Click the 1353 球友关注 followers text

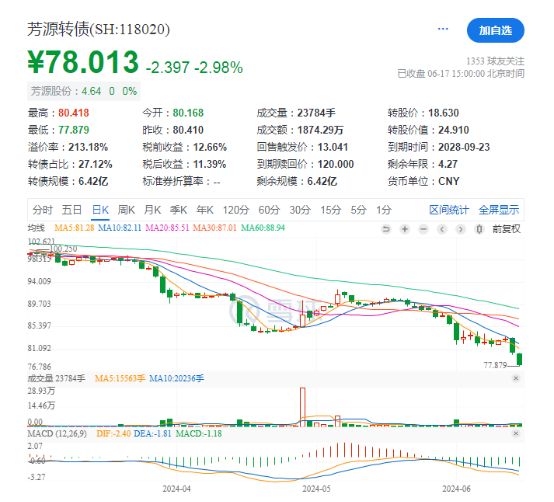pyautogui.click(x=495, y=61)
